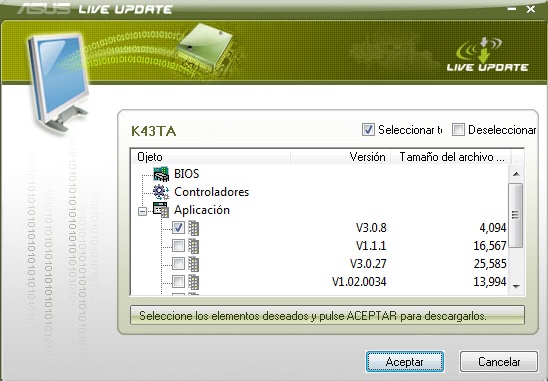Click the list scroll up arrow

pos(516,174)
